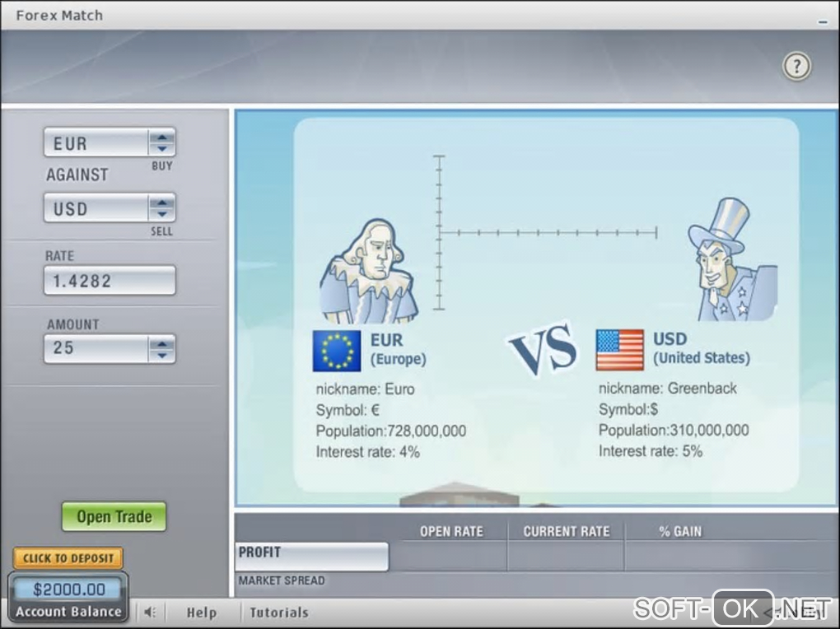This screenshot has width=840, height=629.
Task: Click the Profit field
Action: pos(312,556)
